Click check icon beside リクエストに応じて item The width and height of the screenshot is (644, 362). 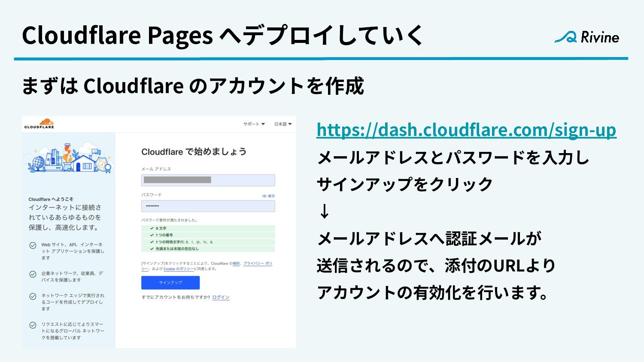pos(33,325)
